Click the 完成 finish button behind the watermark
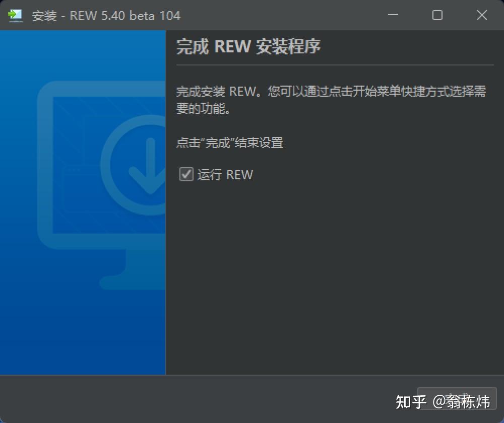The width and height of the screenshot is (504, 423). pos(457,398)
